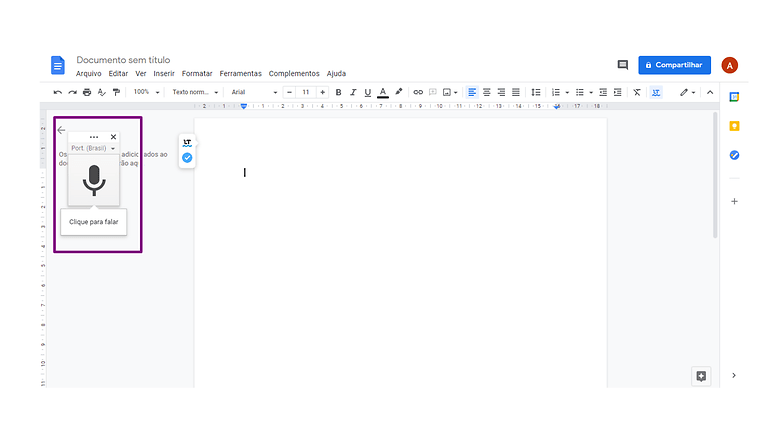Click the microphone to start dictation

94,180
